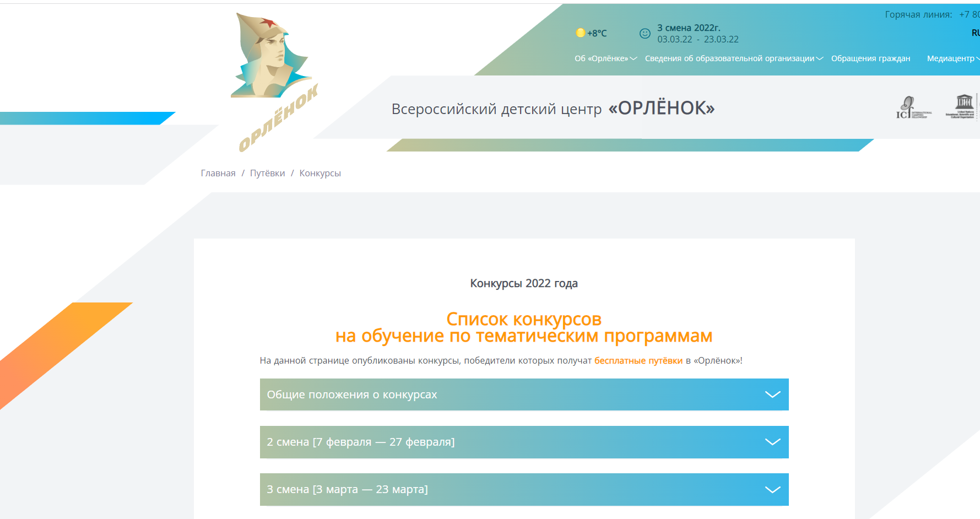Viewport: 980px width, 519px height.
Task: Go to «Путёвки» breadcrumb link
Action: coord(268,173)
